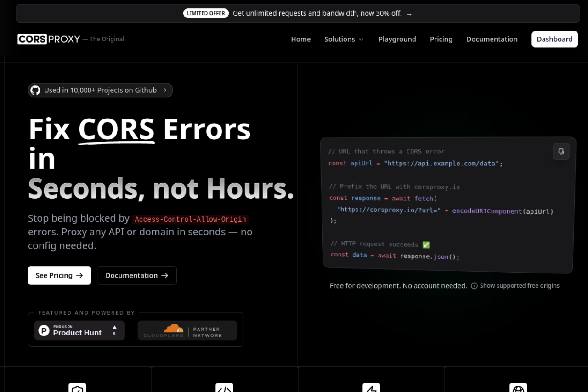588x392 pixels.
Task: Click the info icon beside supported origins
Action: 474,286
